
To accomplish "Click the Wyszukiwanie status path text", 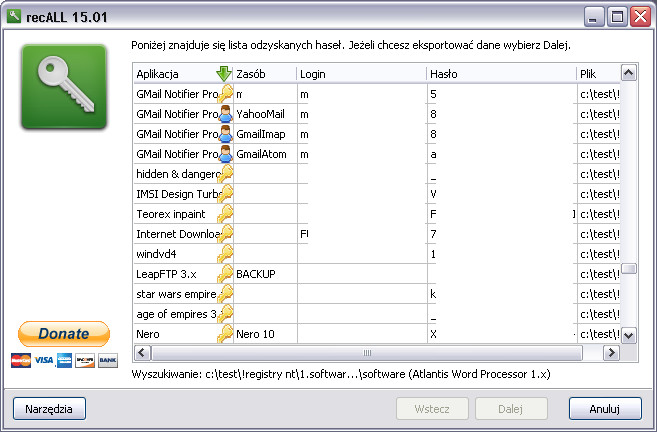I will pyautogui.click(x=341, y=374).
